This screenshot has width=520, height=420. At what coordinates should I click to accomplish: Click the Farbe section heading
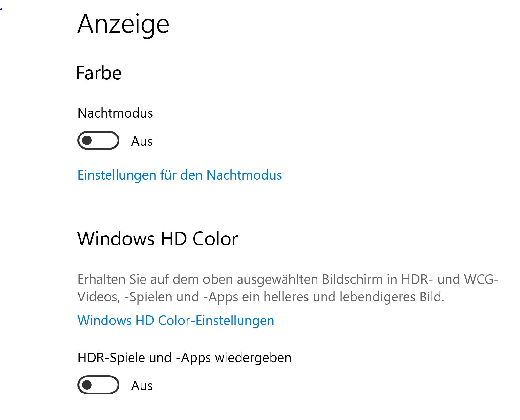tap(99, 73)
